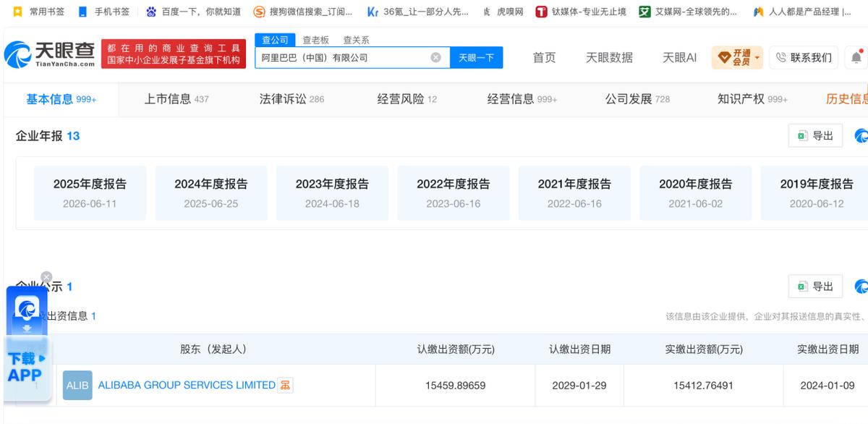
Task: Open the 2019年度报告 card
Action: pos(814,193)
